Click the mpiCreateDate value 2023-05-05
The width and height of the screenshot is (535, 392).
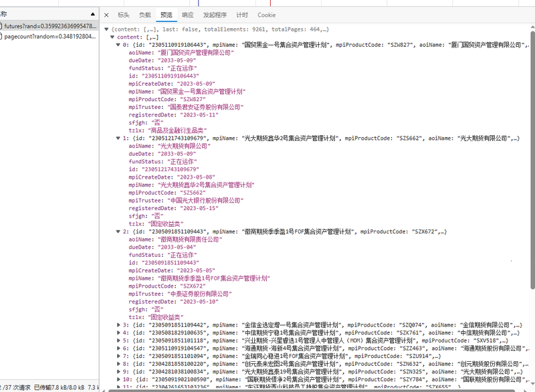(196, 270)
